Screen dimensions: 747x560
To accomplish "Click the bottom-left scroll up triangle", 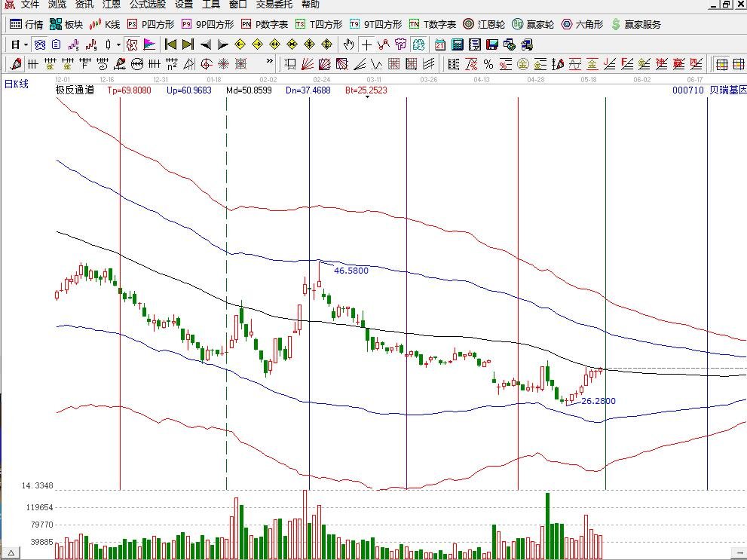I will click(x=10, y=553).
